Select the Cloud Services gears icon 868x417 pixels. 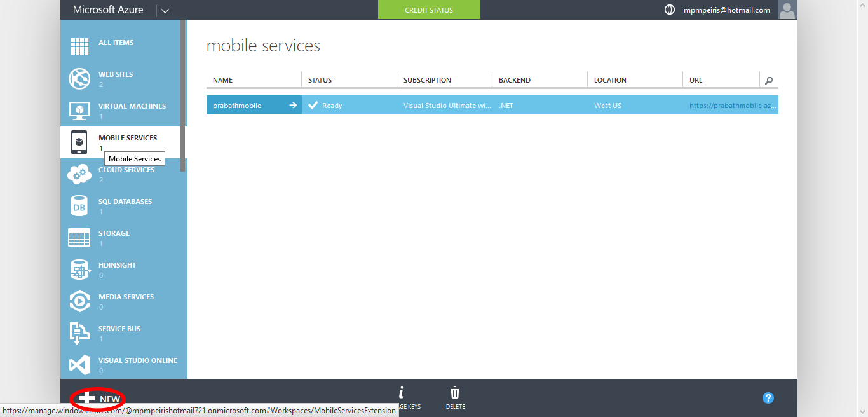point(79,174)
